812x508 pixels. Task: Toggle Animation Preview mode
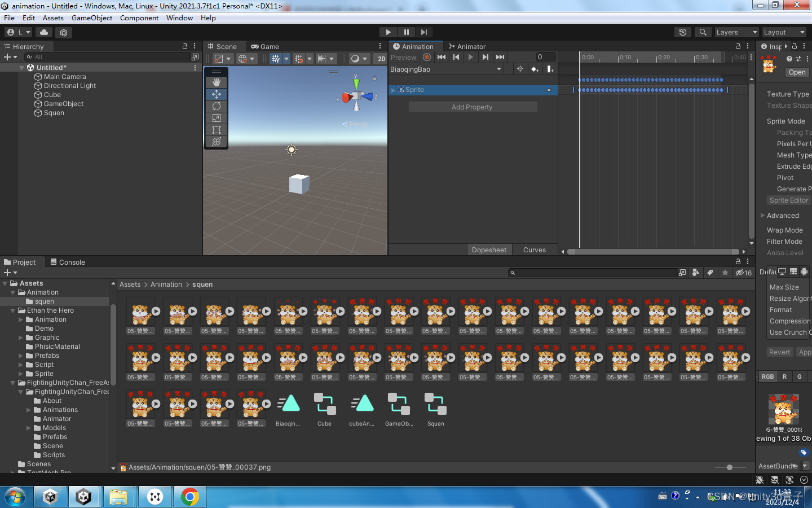pyautogui.click(x=404, y=57)
